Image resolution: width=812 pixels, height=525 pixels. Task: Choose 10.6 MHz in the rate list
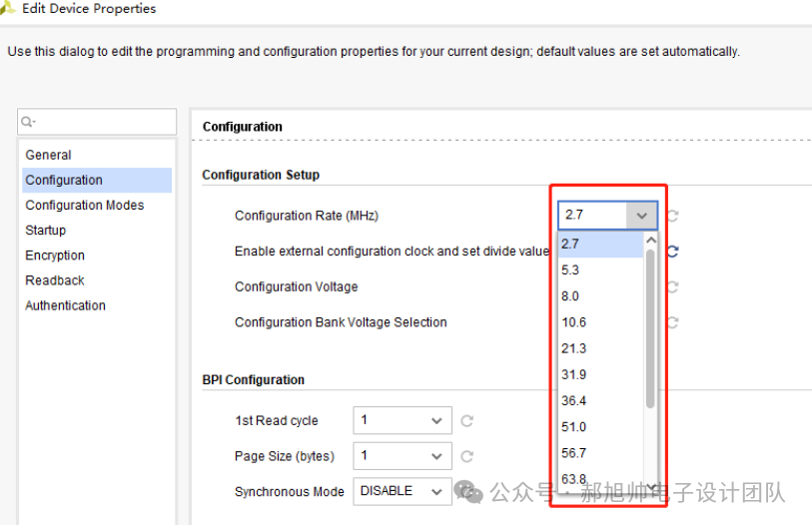pyautogui.click(x=600, y=322)
